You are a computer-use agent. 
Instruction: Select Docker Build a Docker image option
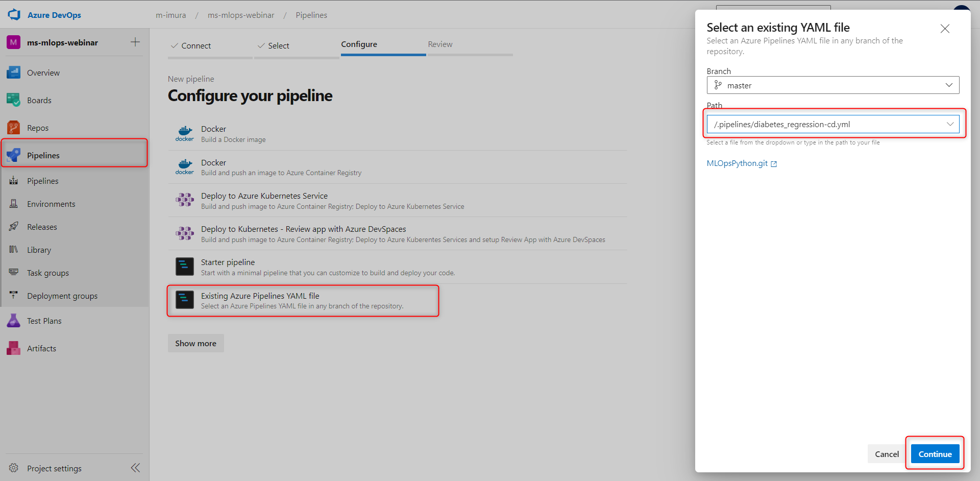click(x=398, y=134)
